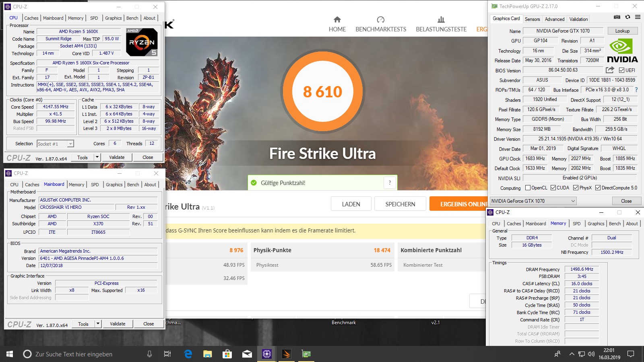Open the Mail app on the taskbar
Image resolution: width=644 pixels, height=362 pixels.
[247, 354]
